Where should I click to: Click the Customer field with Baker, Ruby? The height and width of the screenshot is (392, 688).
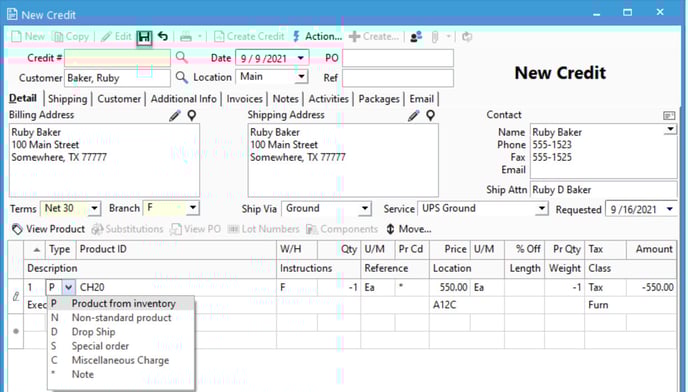click(118, 78)
